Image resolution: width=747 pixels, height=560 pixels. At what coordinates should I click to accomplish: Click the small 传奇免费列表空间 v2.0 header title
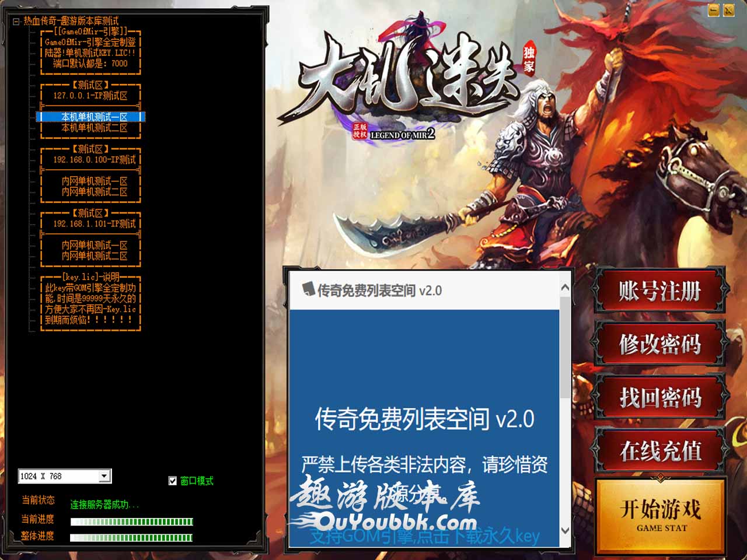point(379,290)
